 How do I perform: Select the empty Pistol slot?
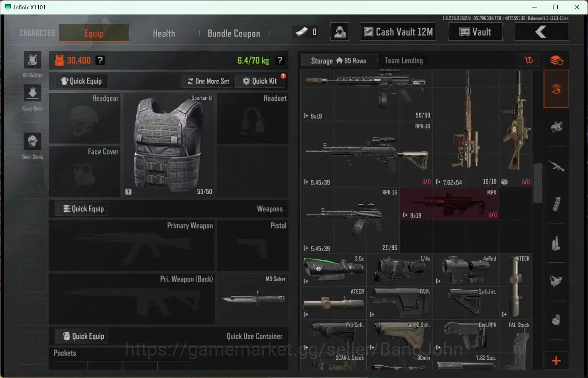pos(252,246)
